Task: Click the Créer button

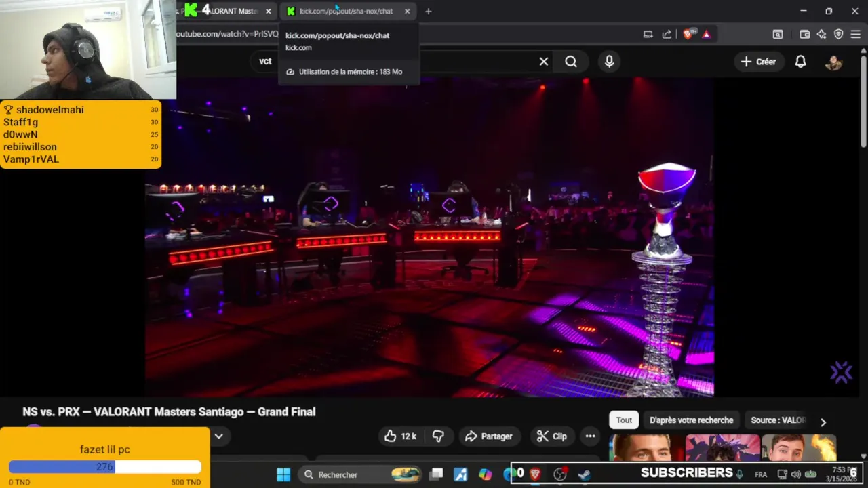Action: point(758,62)
